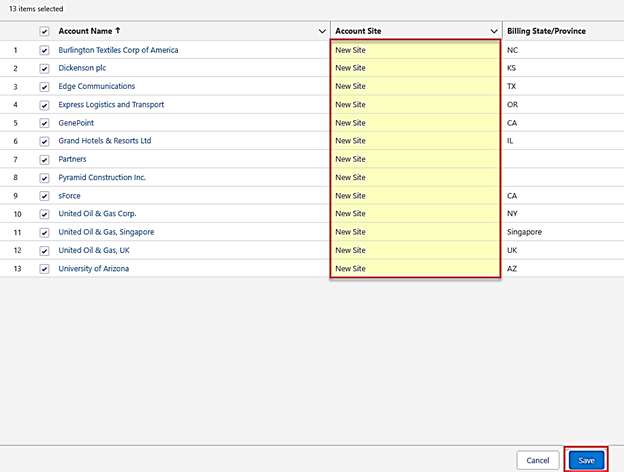Uncheck the Burlington Textiles row checkbox
The height and width of the screenshot is (472, 624).
[x=44, y=50]
